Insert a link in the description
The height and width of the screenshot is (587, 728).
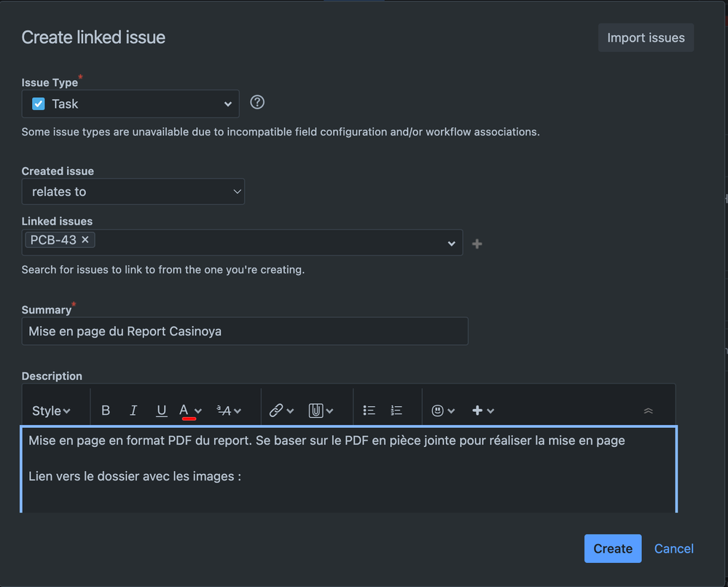[276, 411]
